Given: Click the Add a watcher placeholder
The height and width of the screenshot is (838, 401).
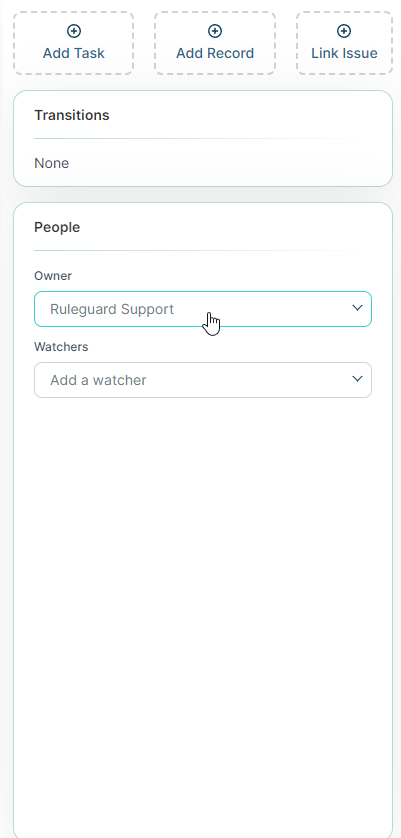Looking at the screenshot, I should [x=98, y=380].
